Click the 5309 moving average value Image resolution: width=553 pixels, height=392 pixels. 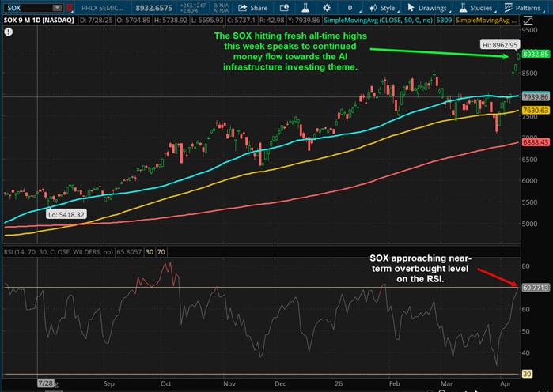(x=444, y=20)
